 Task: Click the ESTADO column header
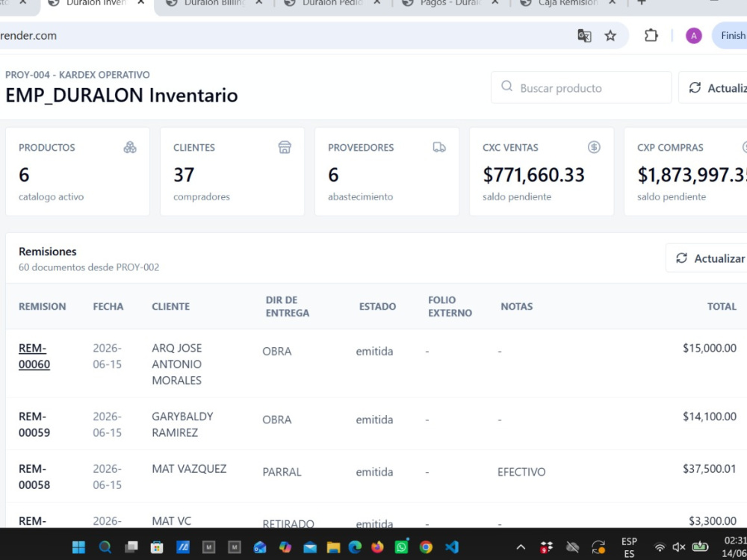click(377, 307)
